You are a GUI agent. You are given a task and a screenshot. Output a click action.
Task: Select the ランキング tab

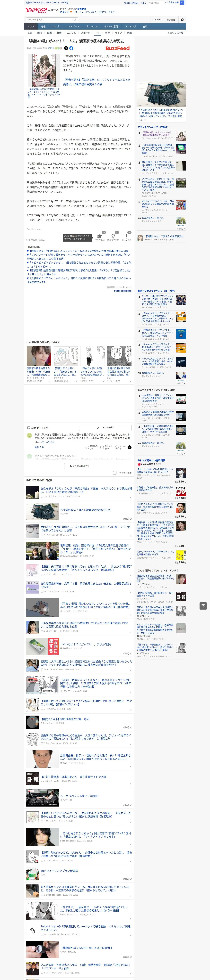pos(130,27)
